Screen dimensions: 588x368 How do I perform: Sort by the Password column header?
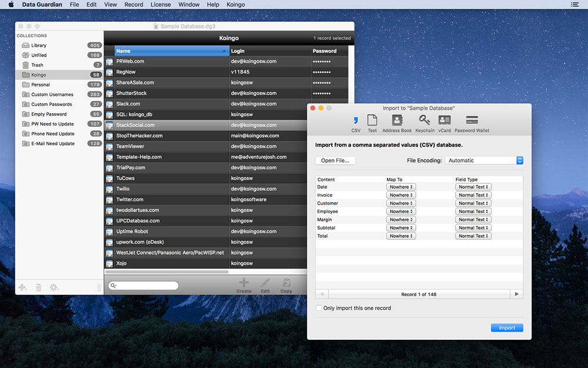329,51
